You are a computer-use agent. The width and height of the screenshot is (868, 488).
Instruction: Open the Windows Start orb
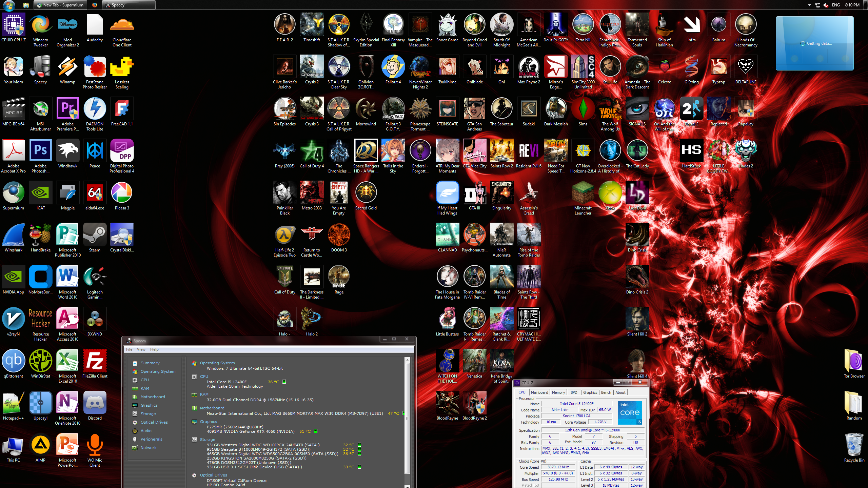pos(9,5)
